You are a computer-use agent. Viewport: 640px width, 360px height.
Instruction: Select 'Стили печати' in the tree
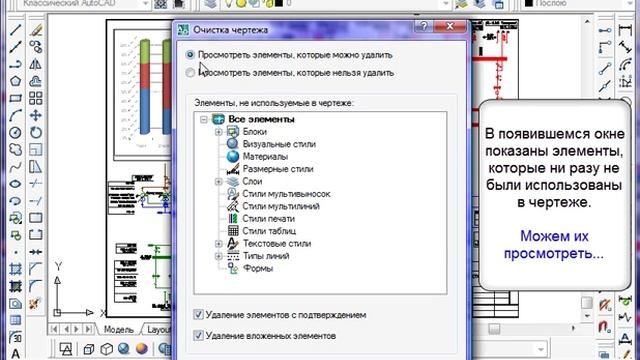pyautogui.click(x=269, y=219)
